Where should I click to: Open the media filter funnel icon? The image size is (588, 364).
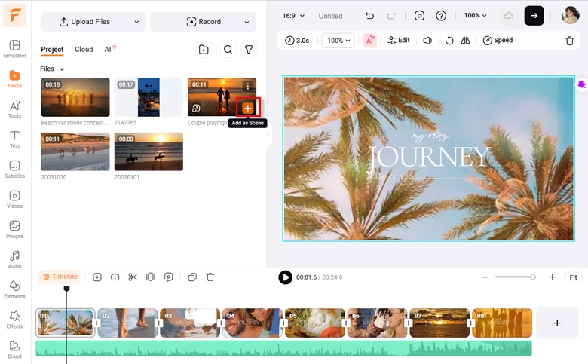pos(249,50)
